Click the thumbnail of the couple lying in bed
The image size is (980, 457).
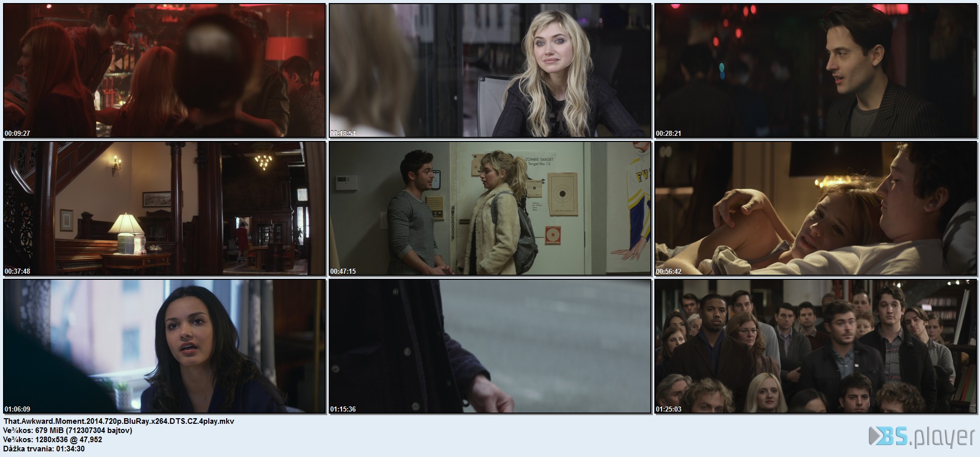816,208
